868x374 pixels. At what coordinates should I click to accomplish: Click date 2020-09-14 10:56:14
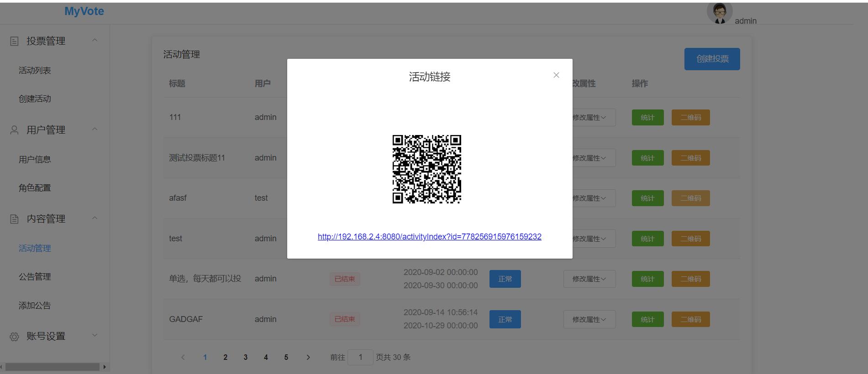[441, 312]
